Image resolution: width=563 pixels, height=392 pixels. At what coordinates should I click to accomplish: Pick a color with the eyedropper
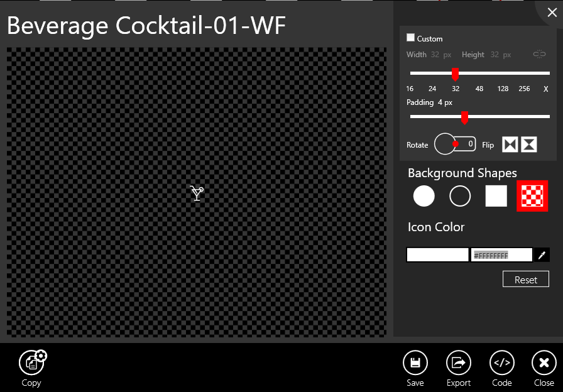coord(542,255)
